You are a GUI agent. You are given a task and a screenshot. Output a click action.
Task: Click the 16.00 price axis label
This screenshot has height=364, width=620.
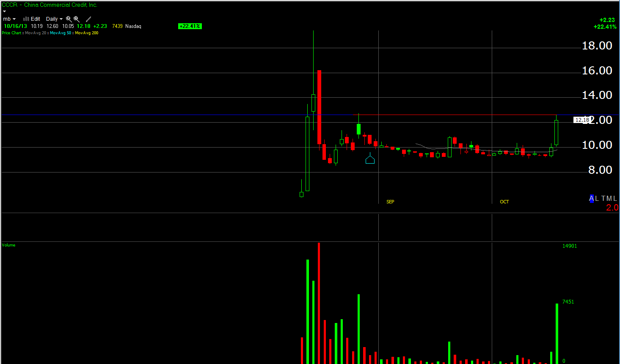pos(597,71)
